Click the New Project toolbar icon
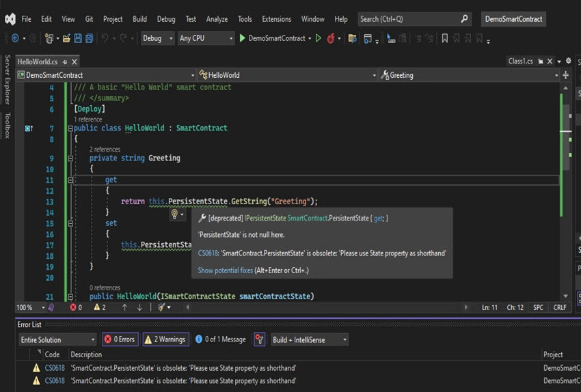 (x=49, y=38)
